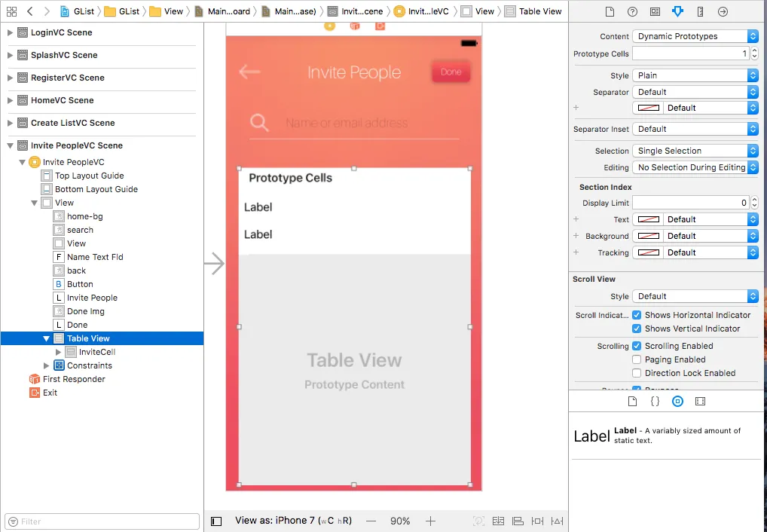
Task: Zoom in on the storyboard canvas
Action: point(430,521)
